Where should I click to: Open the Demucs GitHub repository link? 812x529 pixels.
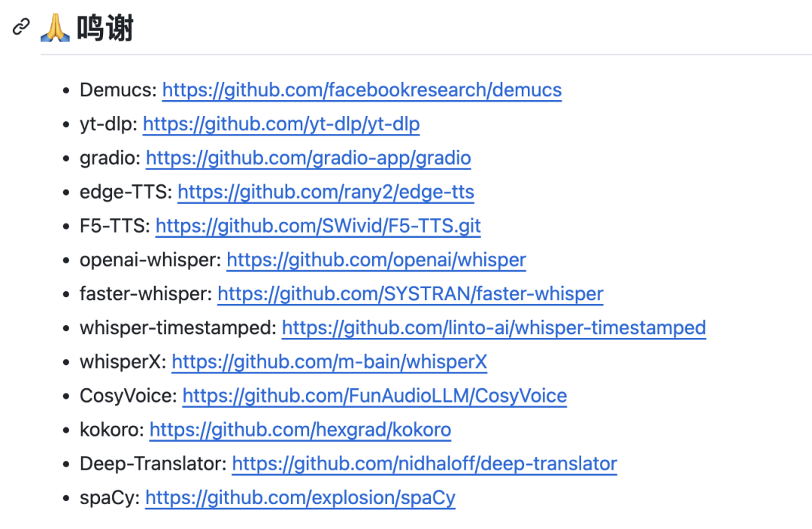pyautogui.click(x=362, y=90)
